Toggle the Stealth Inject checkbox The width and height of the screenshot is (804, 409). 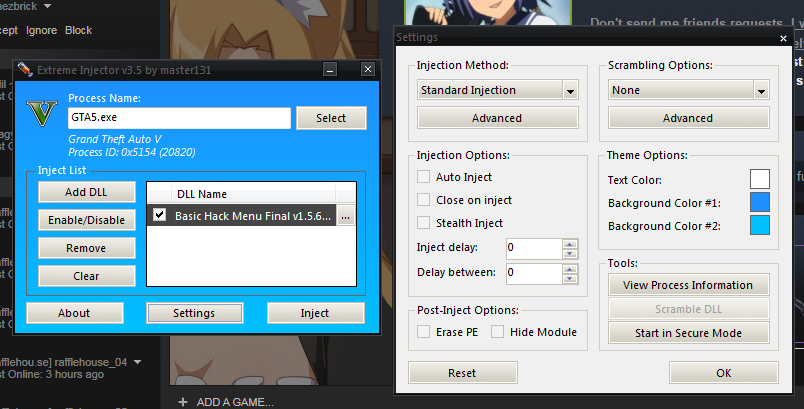(x=424, y=222)
